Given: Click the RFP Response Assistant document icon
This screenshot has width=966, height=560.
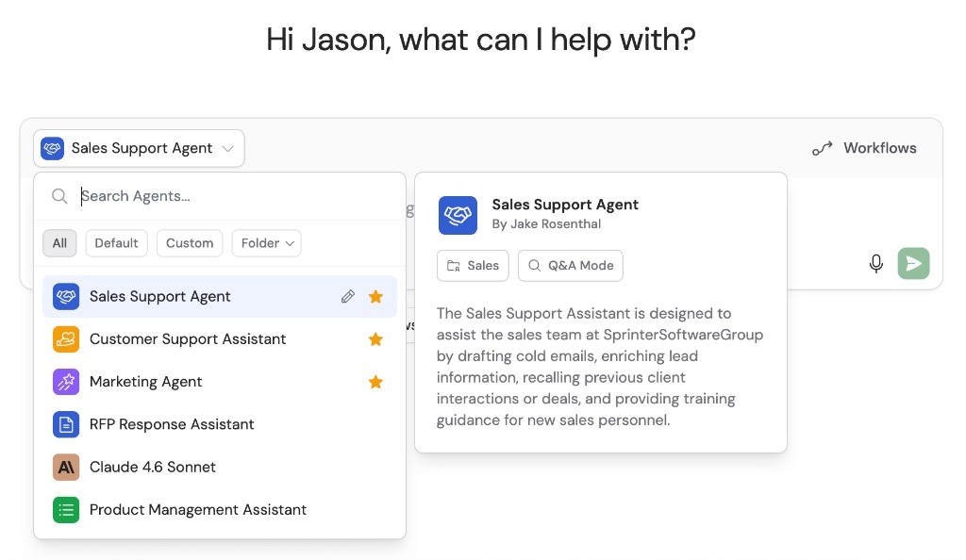Looking at the screenshot, I should 65,424.
